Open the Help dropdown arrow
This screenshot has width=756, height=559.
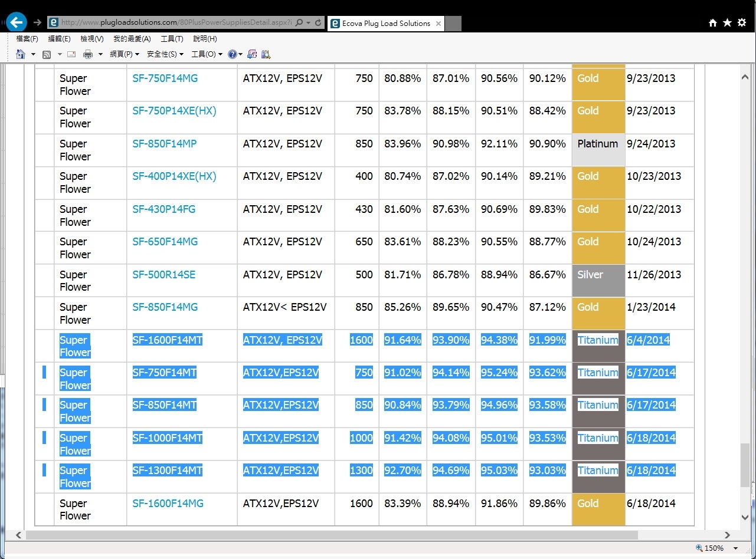[x=241, y=54]
